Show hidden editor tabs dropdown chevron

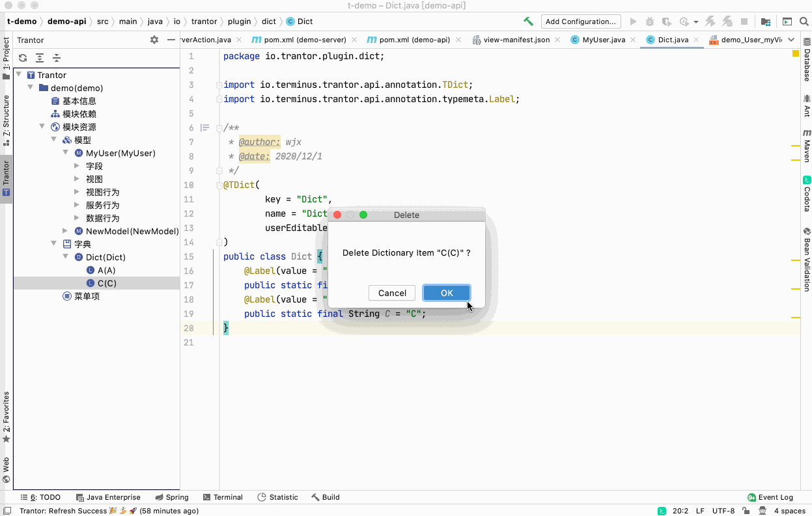point(791,40)
